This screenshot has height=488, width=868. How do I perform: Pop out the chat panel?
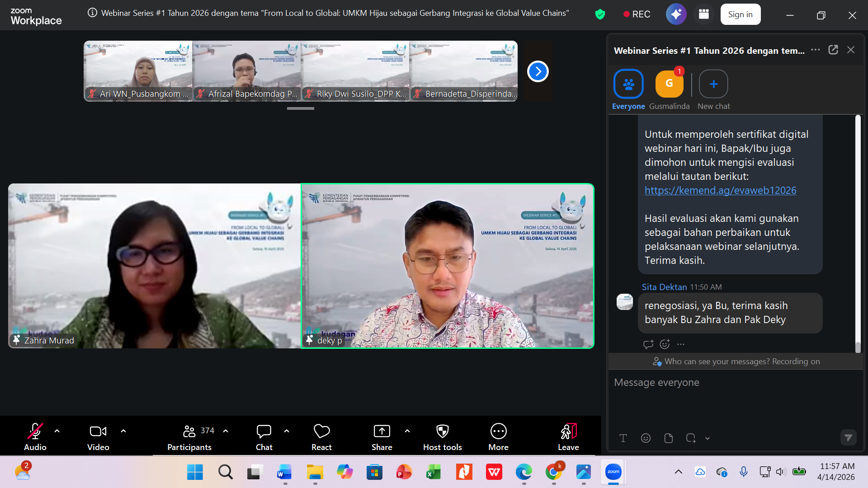[x=833, y=50]
